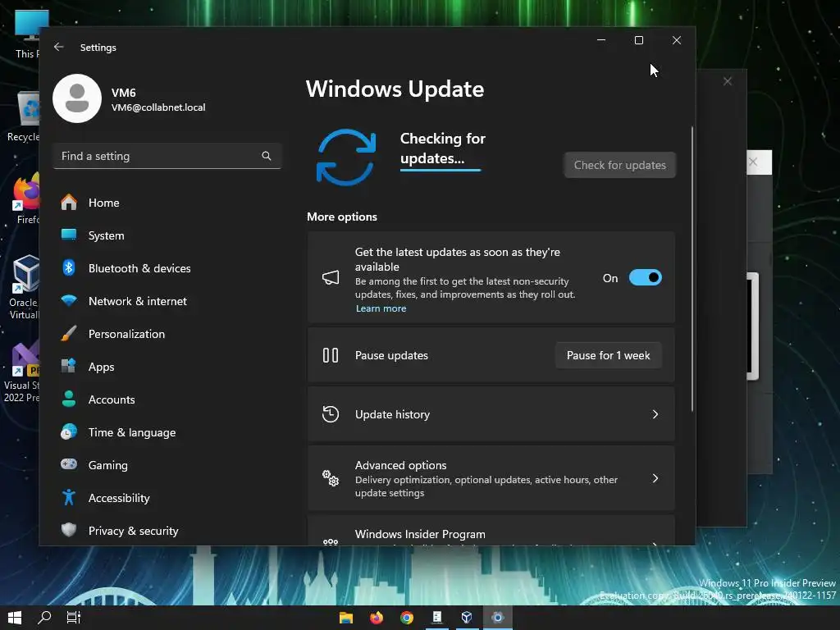This screenshot has width=840, height=630.
Task: Click the magnifier icon in Find a setting
Action: coord(267,156)
